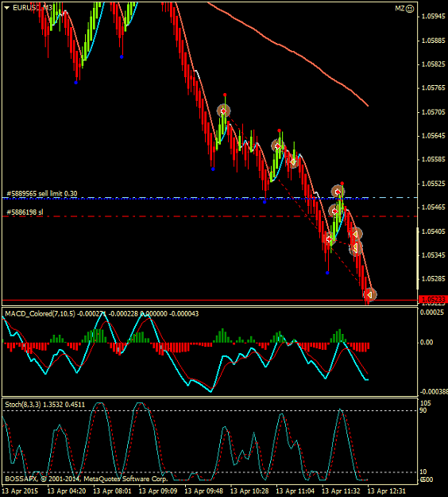The width and height of the screenshot is (448, 497).
Task: Click the 1.05285 price axis value
Action: point(434,279)
